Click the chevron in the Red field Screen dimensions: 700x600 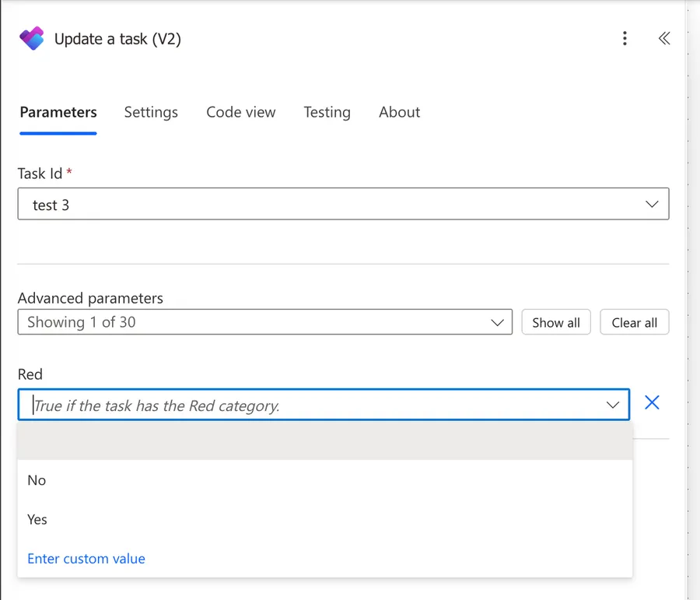(613, 405)
